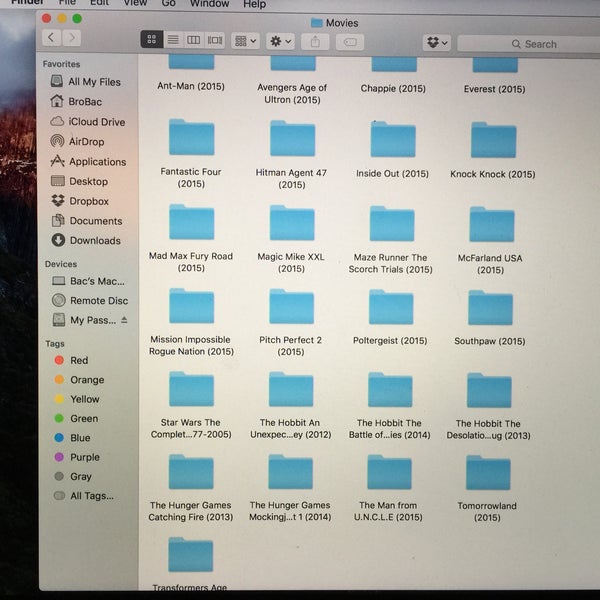The height and width of the screenshot is (600, 600).
Task: Select Hunger Games Catching Fire folder
Action: [191, 472]
